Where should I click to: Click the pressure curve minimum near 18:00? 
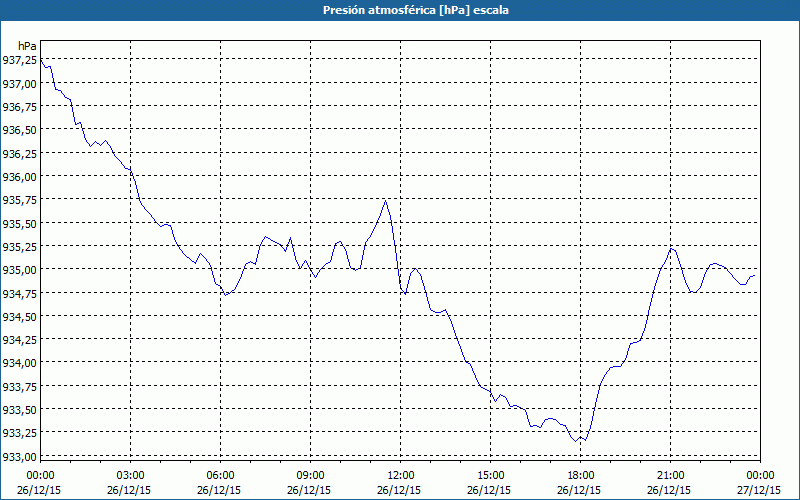pos(576,441)
